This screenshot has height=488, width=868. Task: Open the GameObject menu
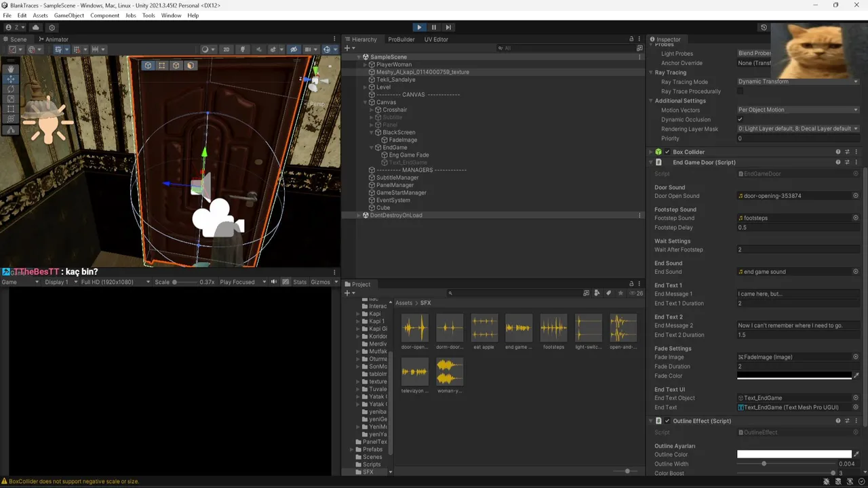pos(69,16)
